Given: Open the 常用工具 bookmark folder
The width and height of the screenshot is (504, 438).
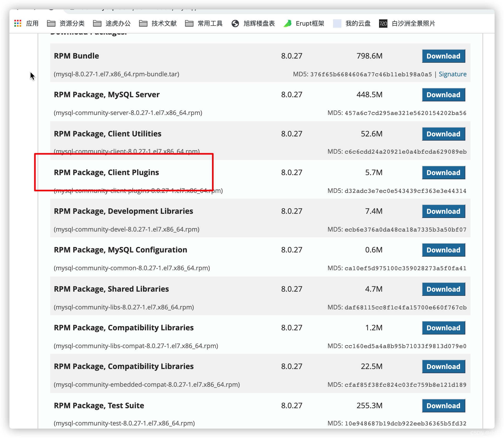Looking at the screenshot, I should [204, 24].
